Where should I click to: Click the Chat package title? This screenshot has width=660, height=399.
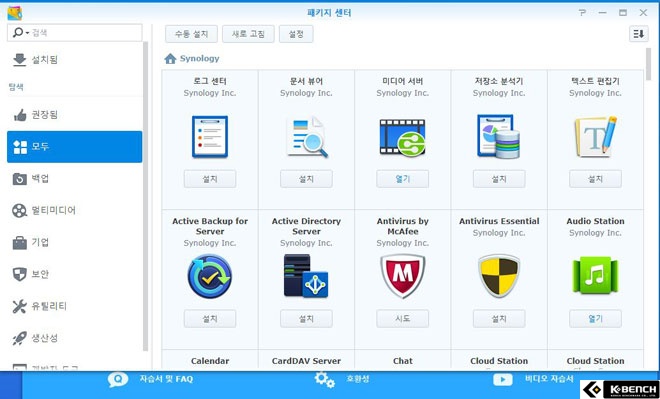point(402,361)
